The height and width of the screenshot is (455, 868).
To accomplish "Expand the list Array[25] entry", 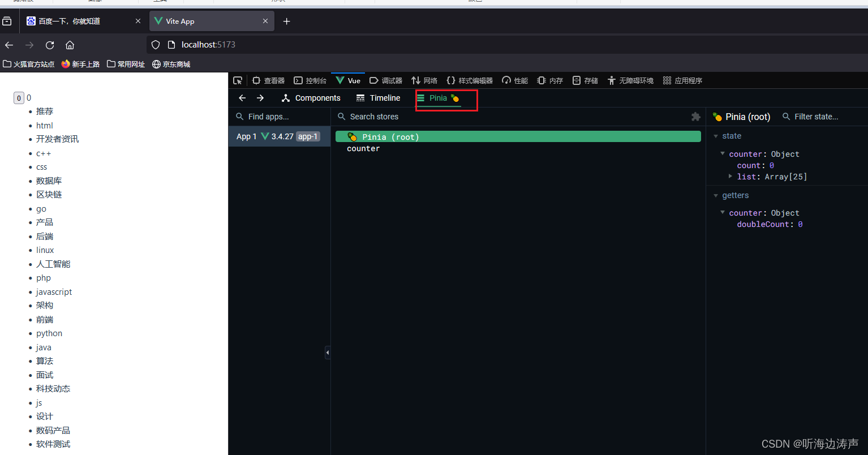I will pyautogui.click(x=731, y=177).
